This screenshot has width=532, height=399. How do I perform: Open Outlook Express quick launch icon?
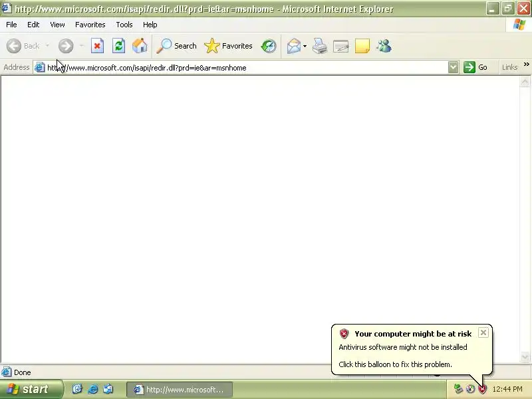point(108,389)
